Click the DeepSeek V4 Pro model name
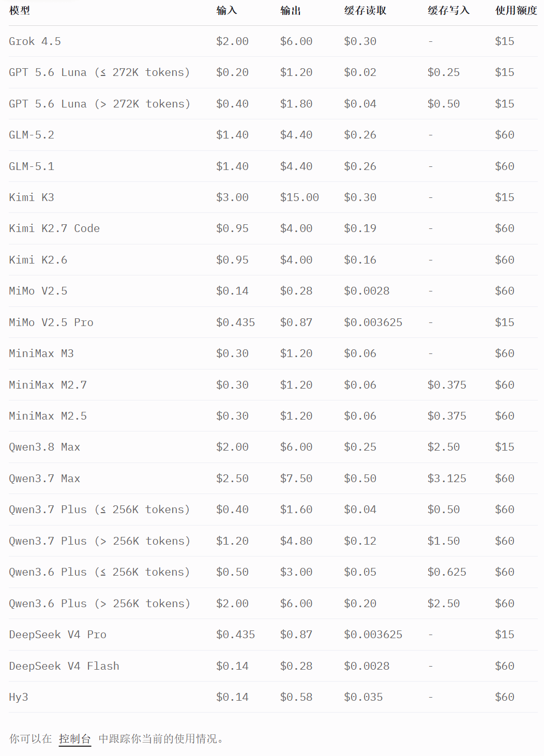This screenshot has width=544, height=756. (x=58, y=635)
